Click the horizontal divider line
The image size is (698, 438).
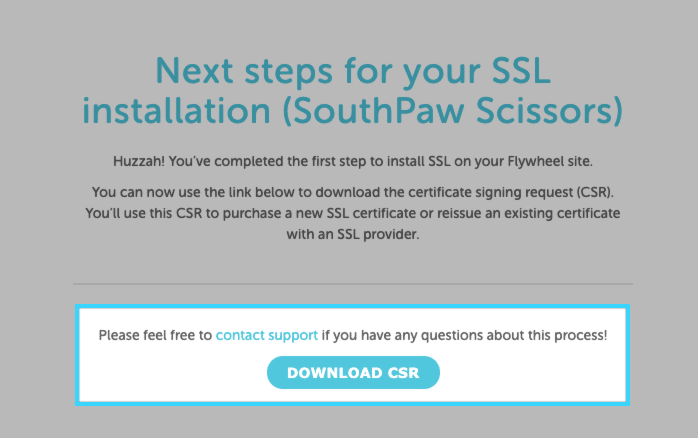(x=352, y=284)
